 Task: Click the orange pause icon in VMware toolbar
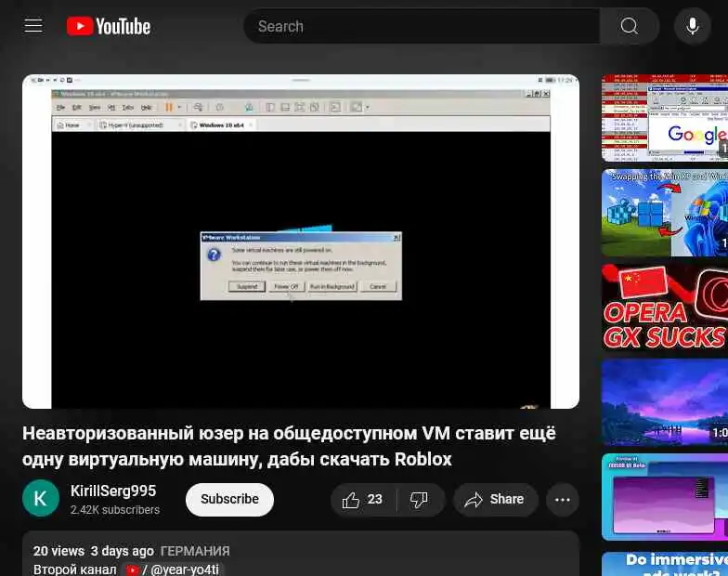pyautogui.click(x=169, y=108)
